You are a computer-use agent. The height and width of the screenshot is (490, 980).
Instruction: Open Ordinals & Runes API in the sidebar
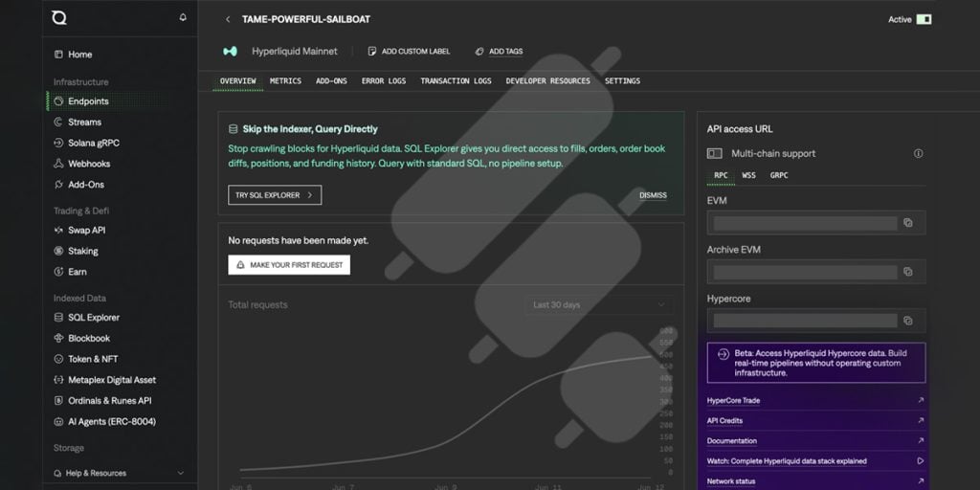[103, 401]
